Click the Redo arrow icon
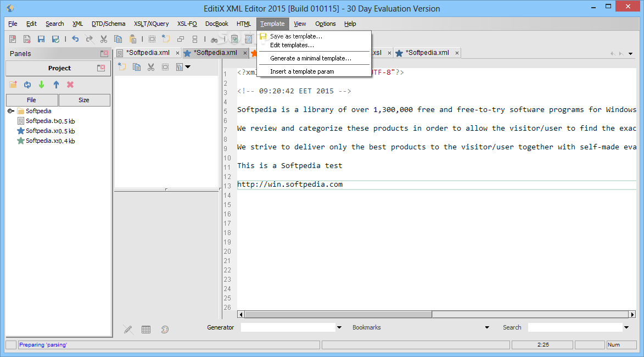644x357 pixels. point(89,38)
